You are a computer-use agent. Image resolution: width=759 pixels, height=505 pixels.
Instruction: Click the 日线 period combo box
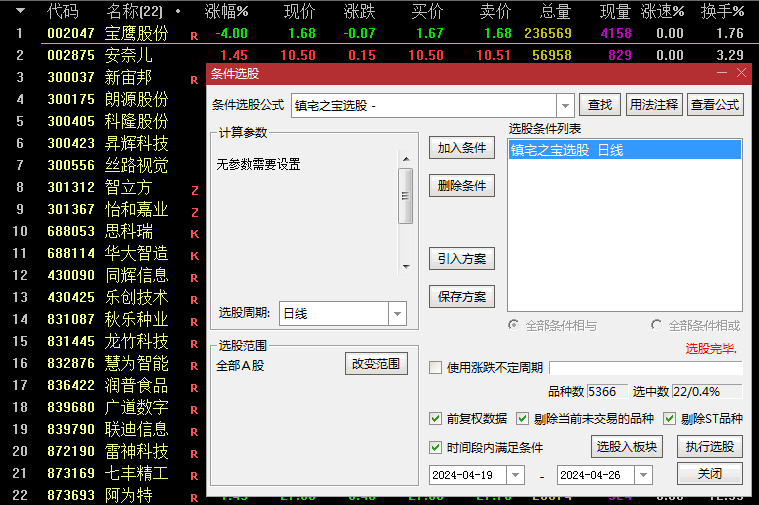click(343, 314)
